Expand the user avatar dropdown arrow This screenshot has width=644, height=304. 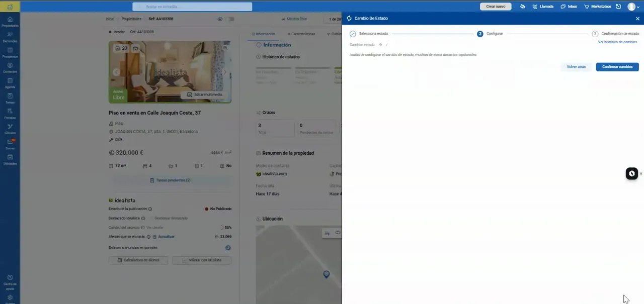tap(638, 7)
